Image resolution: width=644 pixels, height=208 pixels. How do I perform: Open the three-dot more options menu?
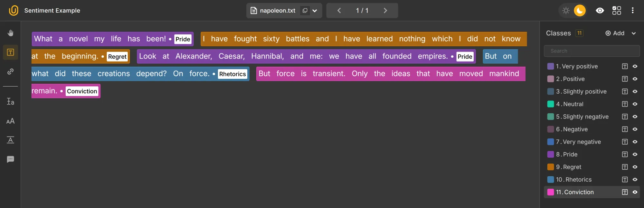[632, 11]
